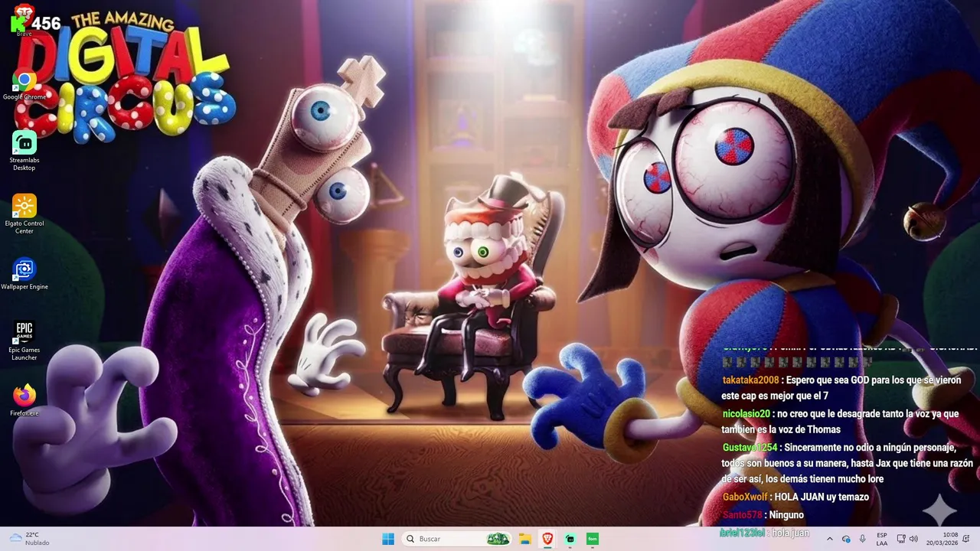
Task: Click the 'HOLA JUAN uy temazo' chat message
Action: pyautogui.click(x=822, y=497)
